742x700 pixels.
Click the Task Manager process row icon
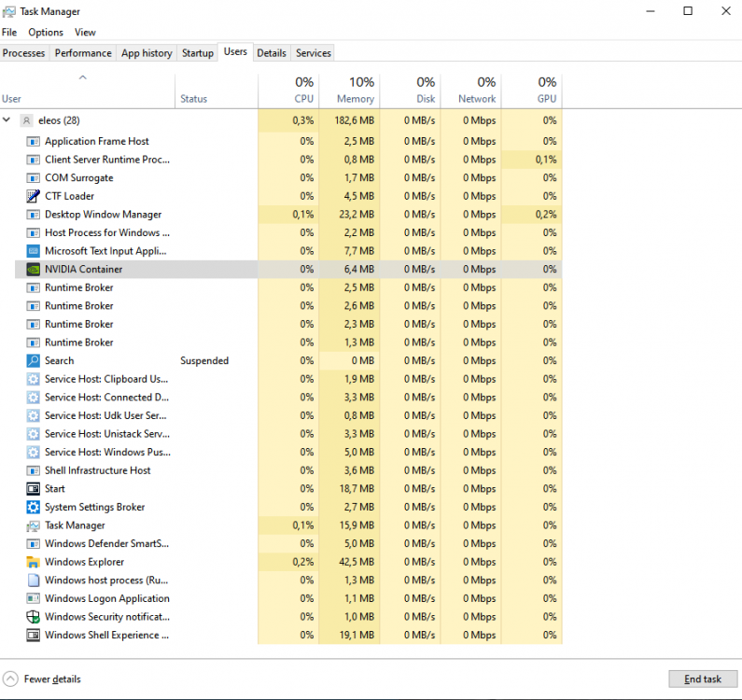click(33, 525)
